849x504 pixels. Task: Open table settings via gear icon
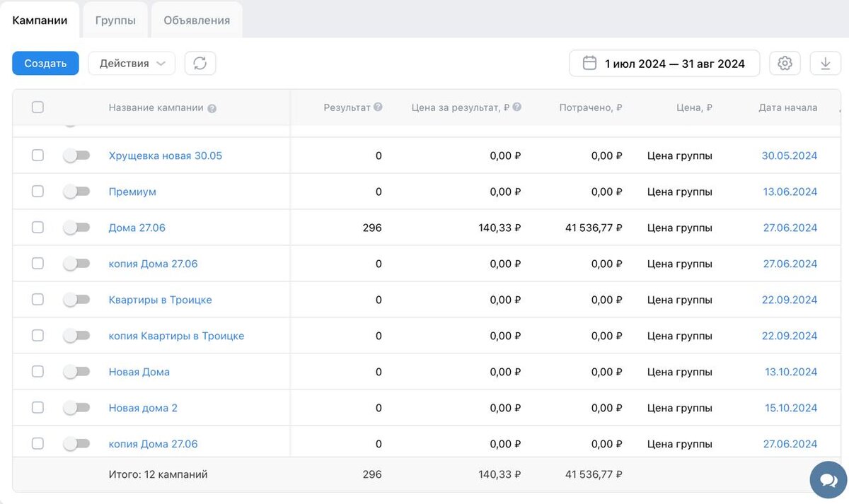[785, 64]
